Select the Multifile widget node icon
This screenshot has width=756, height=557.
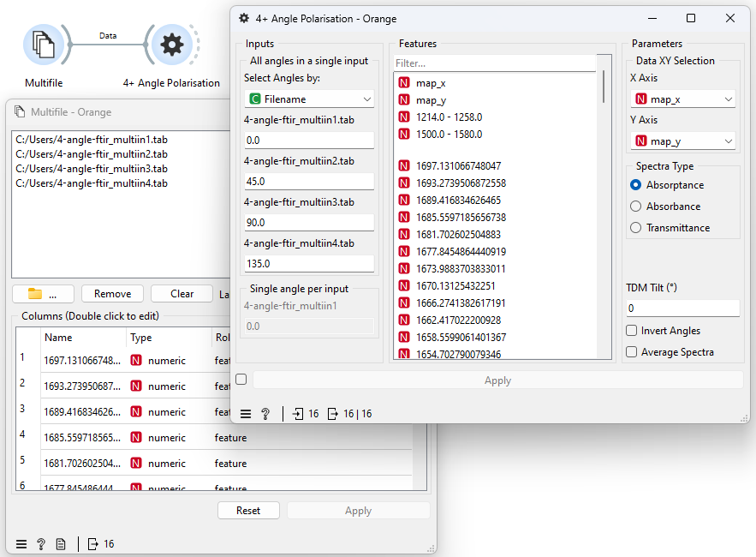click(44, 45)
